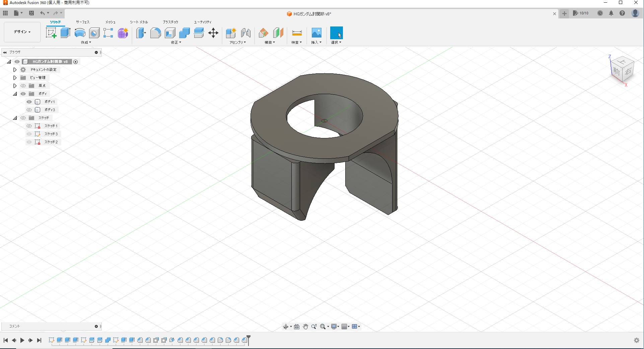Image resolution: width=644 pixels, height=349 pixels.
Task: Click the Joint tool icon in Assembly
Action: pos(246,33)
